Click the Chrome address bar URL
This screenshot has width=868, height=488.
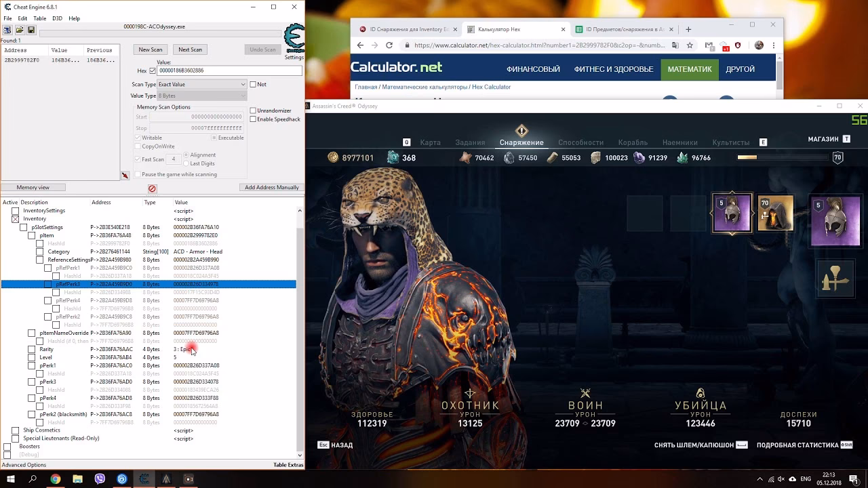click(539, 45)
